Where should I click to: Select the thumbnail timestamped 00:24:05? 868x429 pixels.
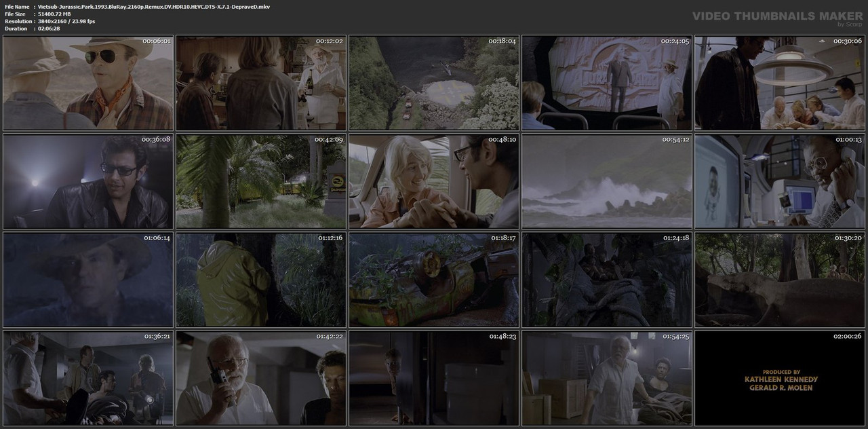607,83
